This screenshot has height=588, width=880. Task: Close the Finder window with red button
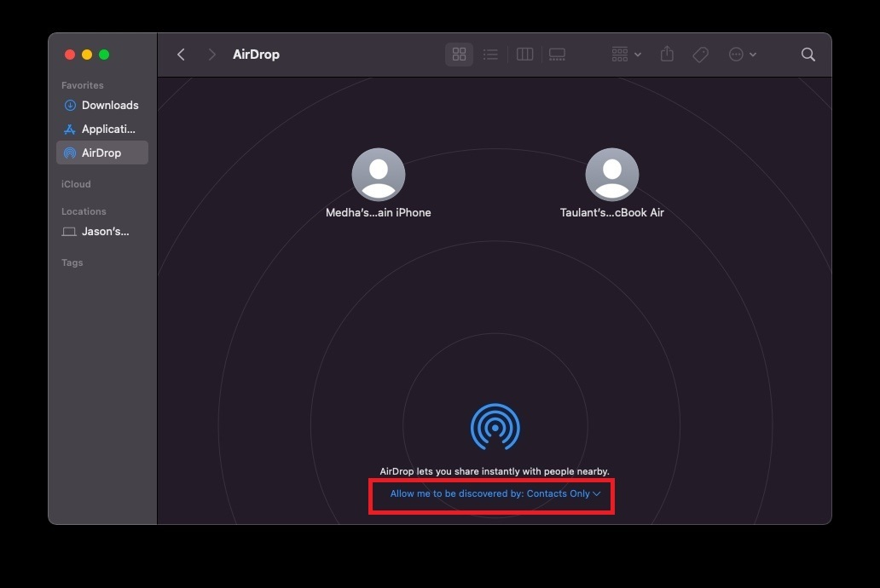pos(70,55)
